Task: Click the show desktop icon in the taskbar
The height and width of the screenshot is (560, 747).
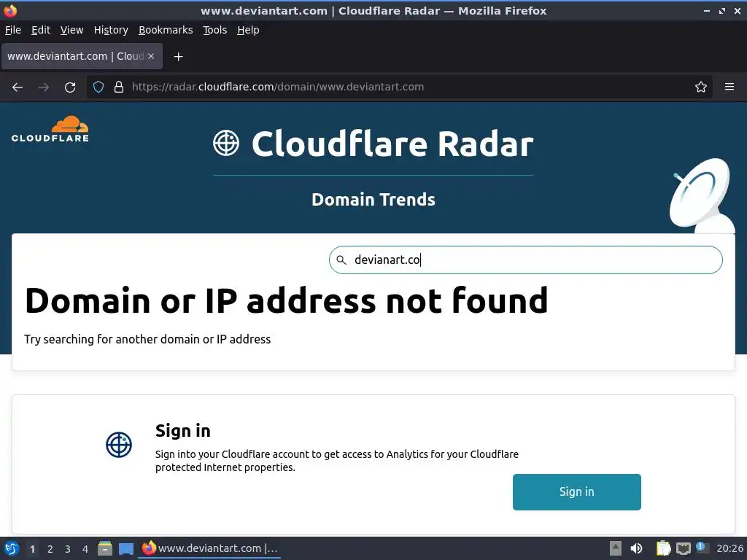Action: point(126,549)
